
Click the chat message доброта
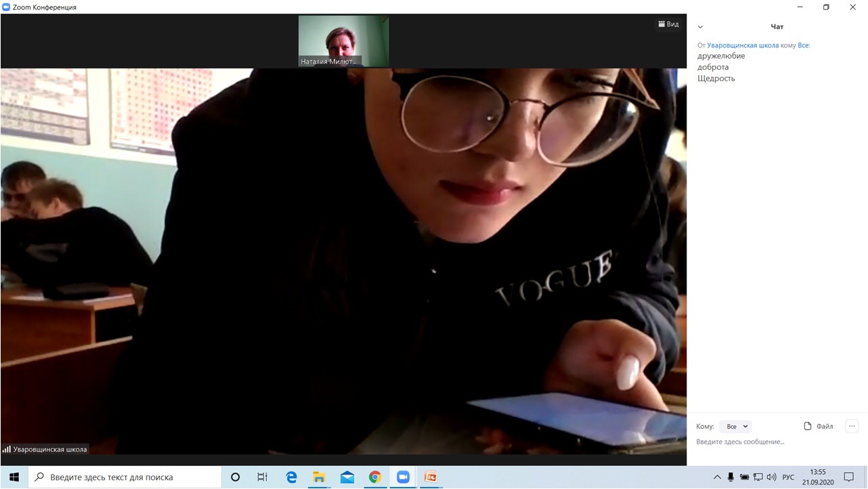coord(713,67)
